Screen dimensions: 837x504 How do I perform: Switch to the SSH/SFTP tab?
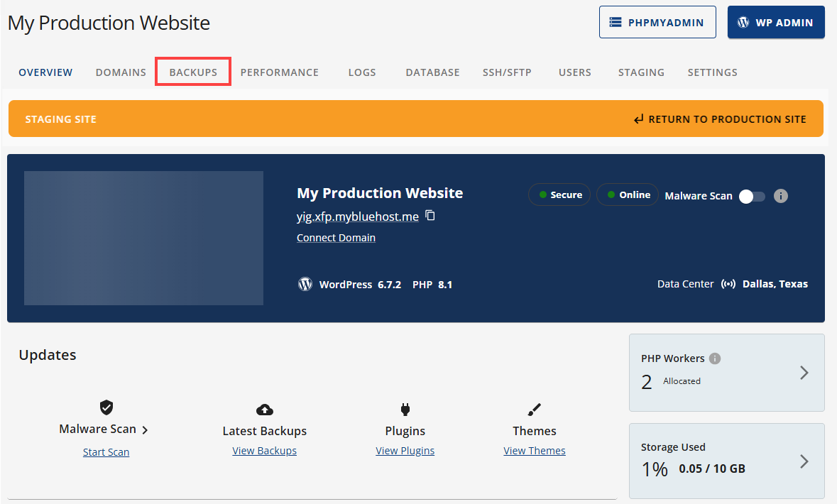point(507,72)
